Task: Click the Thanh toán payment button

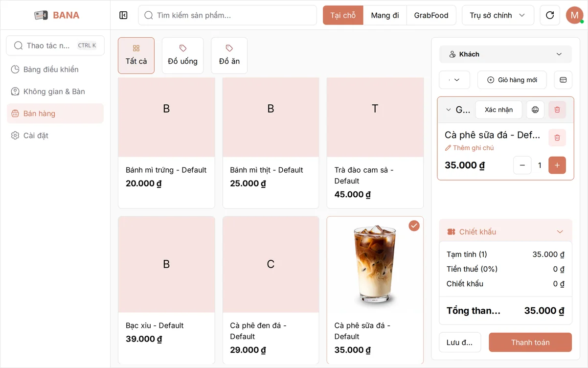Action: pyautogui.click(x=530, y=343)
